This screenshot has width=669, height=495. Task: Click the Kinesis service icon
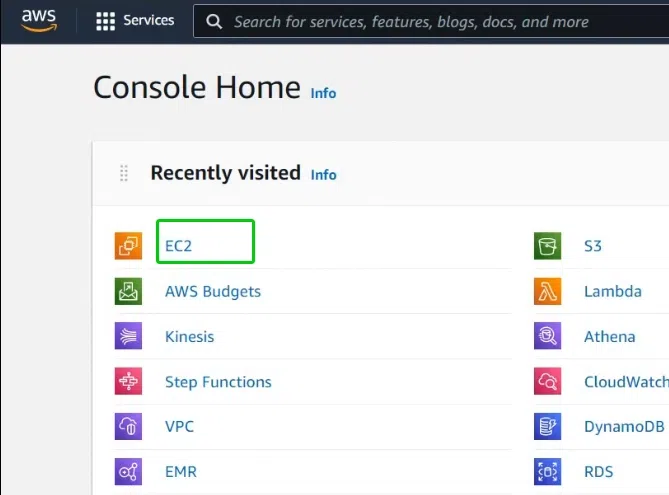[128, 336]
